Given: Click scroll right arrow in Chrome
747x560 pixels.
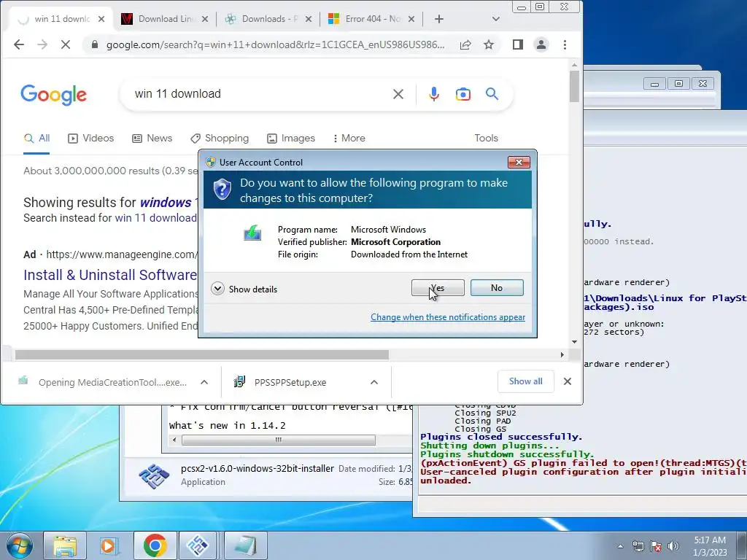Looking at the screenshot, I should pyautogui.click(x=562, y=355).
